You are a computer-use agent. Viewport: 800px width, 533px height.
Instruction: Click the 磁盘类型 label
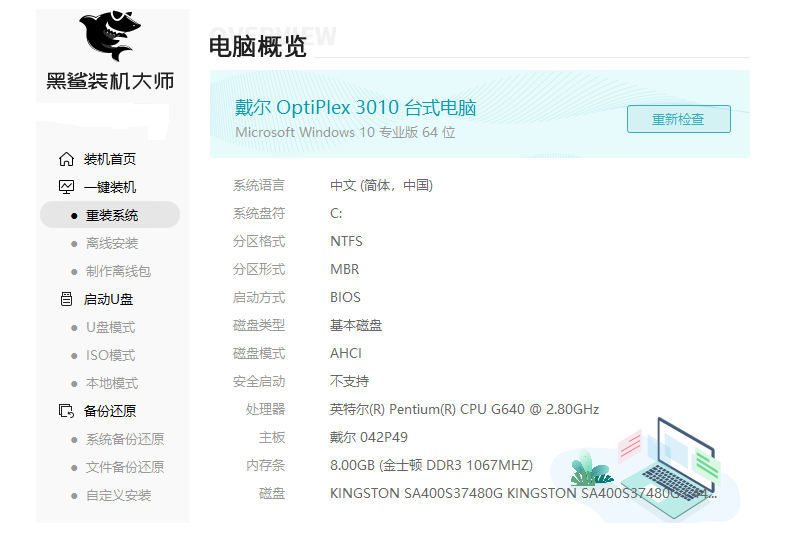point(259,325)
